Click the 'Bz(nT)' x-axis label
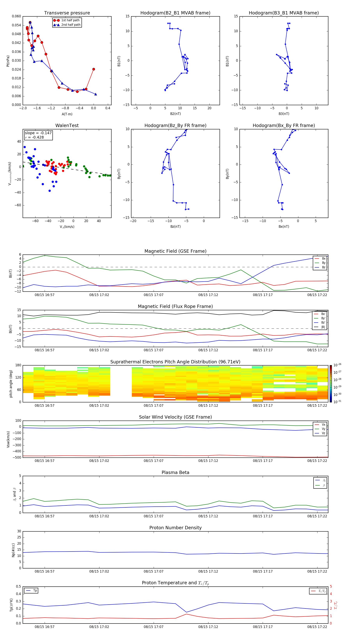351x644 pixels. tap(175, 227)
